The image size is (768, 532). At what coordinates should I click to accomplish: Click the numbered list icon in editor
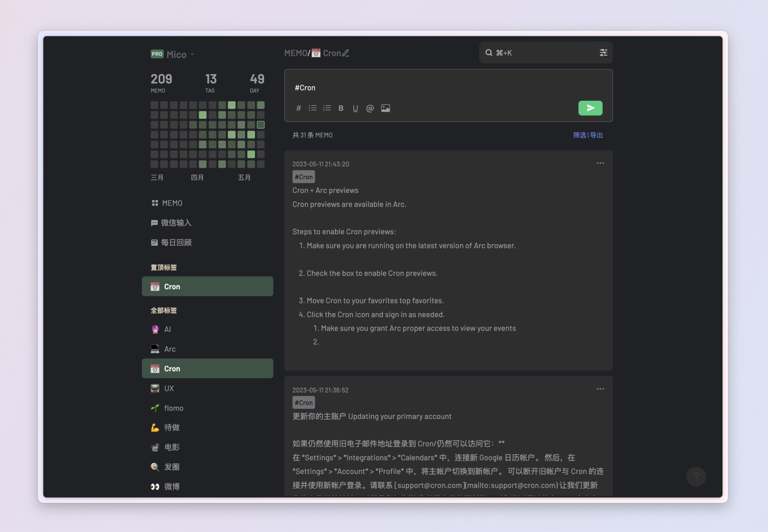tap(327, 108)
